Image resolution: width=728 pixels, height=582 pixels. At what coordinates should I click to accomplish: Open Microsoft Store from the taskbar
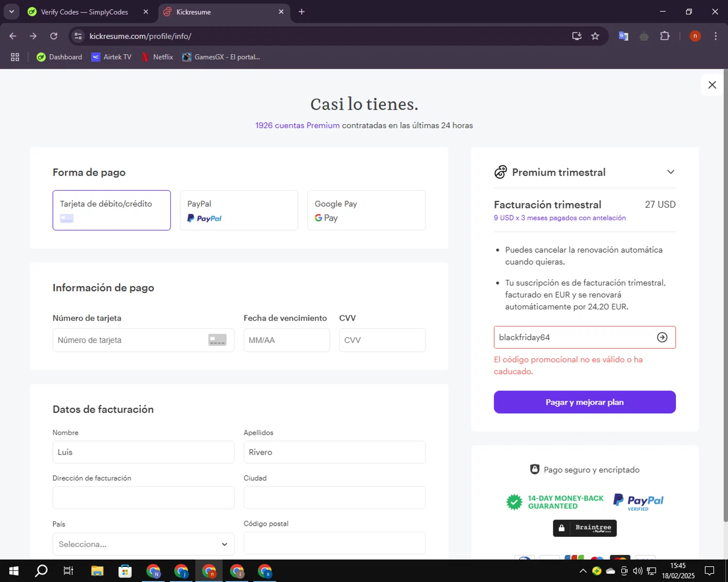click(x=125, y=571)
